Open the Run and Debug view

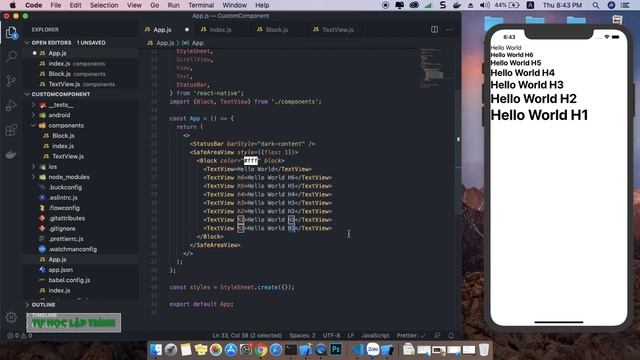point(11,105)
